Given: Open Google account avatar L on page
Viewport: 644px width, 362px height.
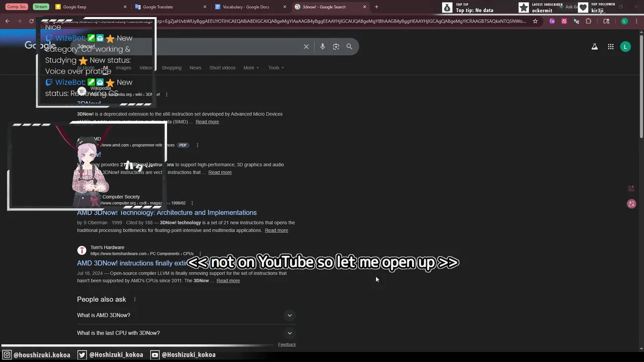Looking at the screenshot, I should pos(625,46).
